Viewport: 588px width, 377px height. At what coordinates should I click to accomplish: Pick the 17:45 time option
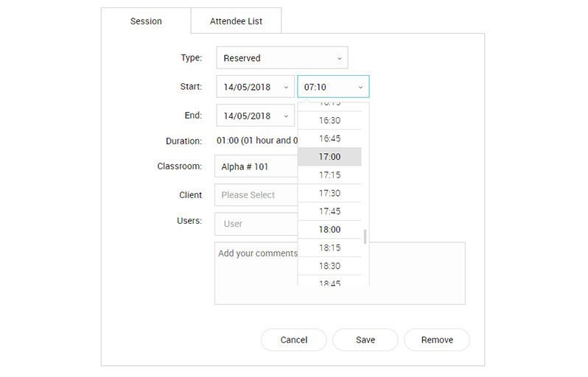pyautogui.click(x=329, y=211)
